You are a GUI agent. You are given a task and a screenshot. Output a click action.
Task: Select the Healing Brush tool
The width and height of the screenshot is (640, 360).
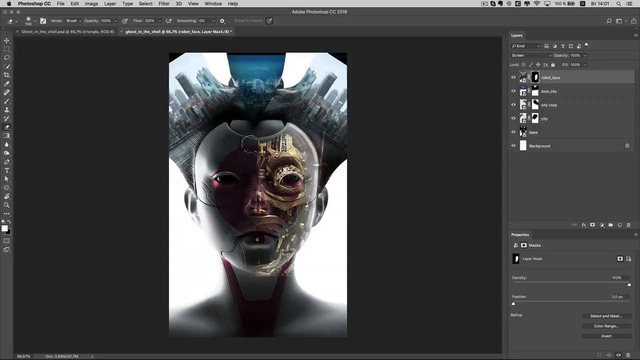tap(7, 92)
